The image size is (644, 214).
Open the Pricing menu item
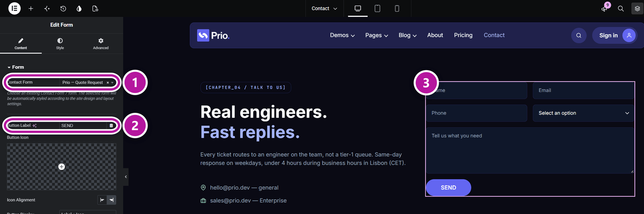[463, 35]
